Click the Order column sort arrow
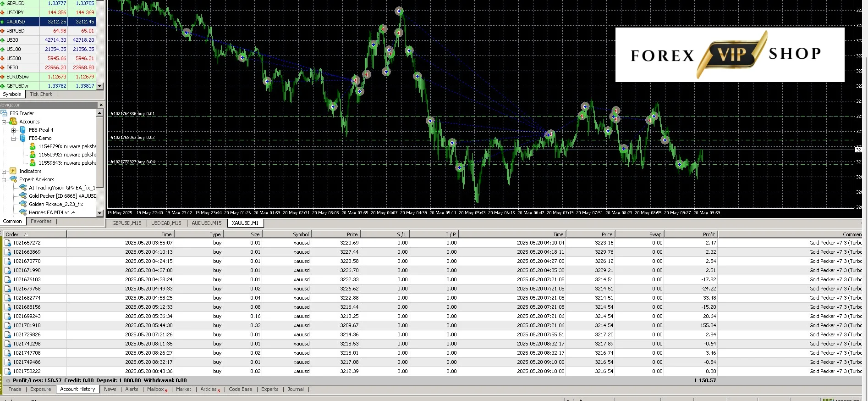Image resolution: width=868 pixels, height=401 pixels. point(26,234)
